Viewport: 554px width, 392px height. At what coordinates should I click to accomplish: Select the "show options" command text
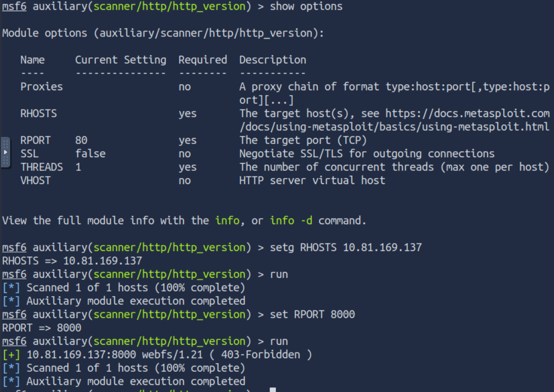tap(306, 7)
